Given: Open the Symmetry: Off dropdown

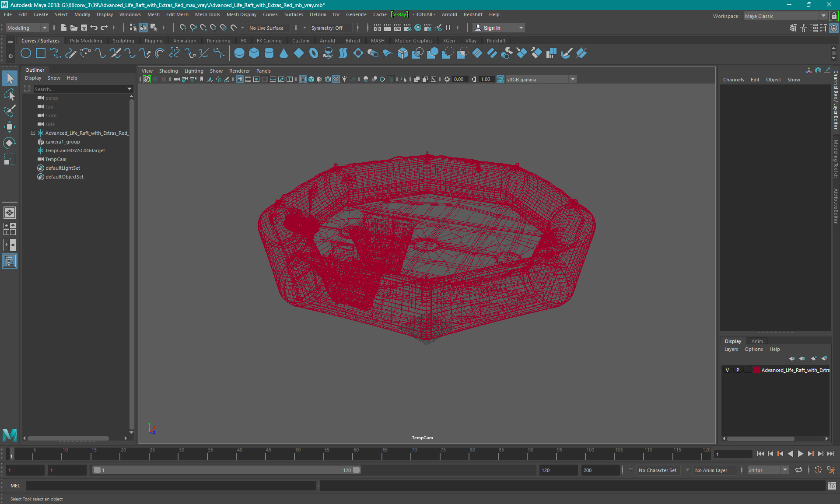Looking at the screenshot, I should coord(331,28).
